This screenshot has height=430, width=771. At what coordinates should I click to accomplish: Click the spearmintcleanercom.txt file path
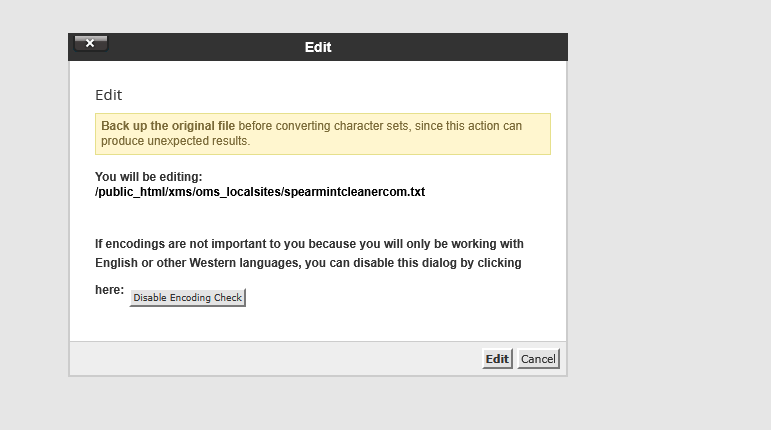click(x=260, y=191)
